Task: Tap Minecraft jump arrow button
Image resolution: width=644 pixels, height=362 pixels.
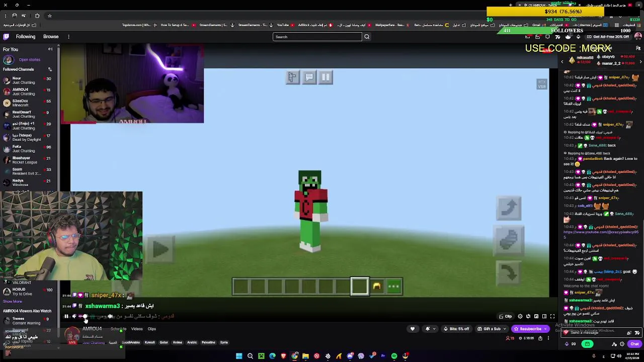Action: click(509, 208)
